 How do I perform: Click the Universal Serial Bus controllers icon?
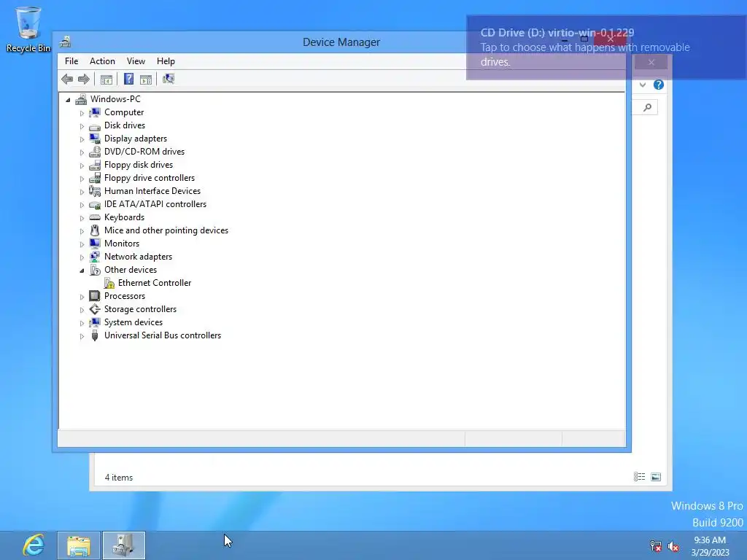coord(95,335)
